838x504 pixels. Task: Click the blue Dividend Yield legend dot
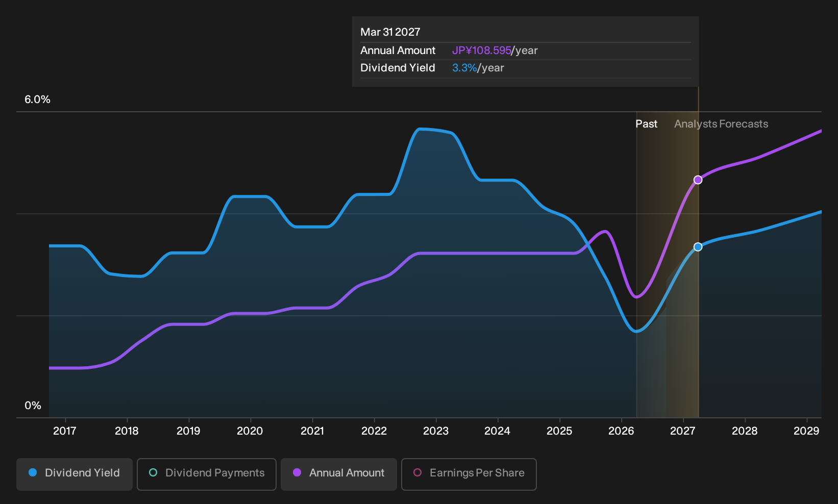tap(33, 472)
